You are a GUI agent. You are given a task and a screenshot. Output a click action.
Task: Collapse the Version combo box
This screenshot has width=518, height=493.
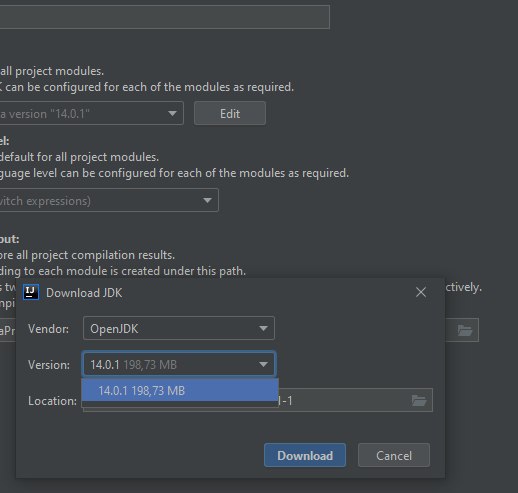(179, 364)
